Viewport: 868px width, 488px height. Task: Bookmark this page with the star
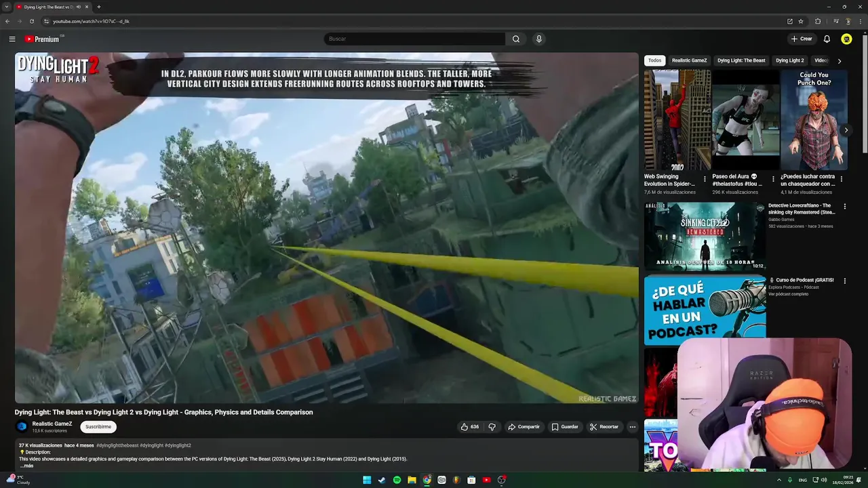[801, 21]
